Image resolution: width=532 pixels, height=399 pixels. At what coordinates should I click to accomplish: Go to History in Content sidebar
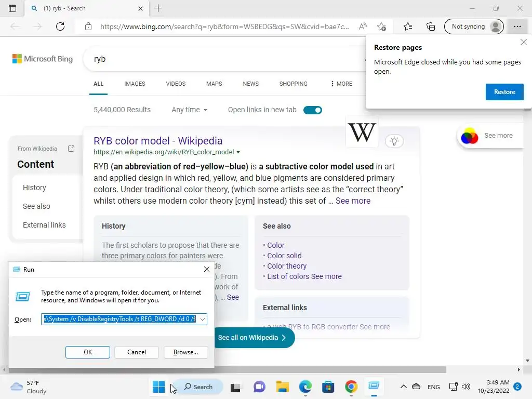click(34, 188)
